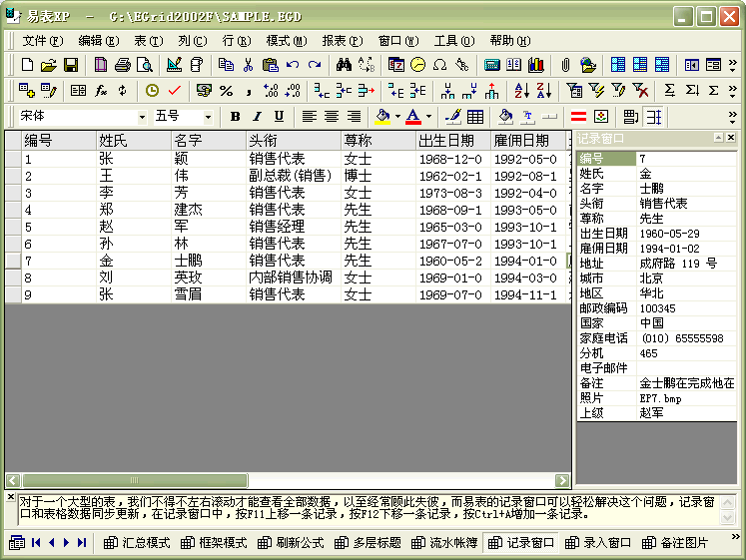Open 录入窗口 tab
Viewport: 746px width, 560px height.
598,542
